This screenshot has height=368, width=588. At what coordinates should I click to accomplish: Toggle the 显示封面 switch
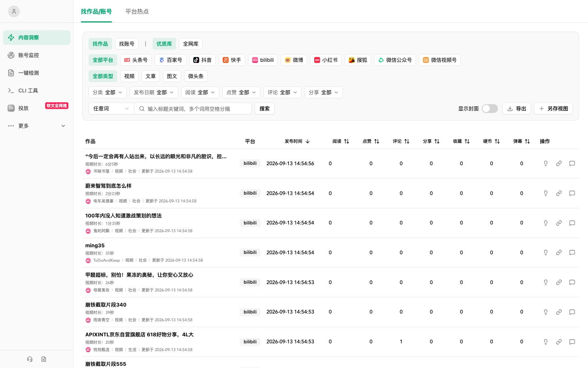490,109
